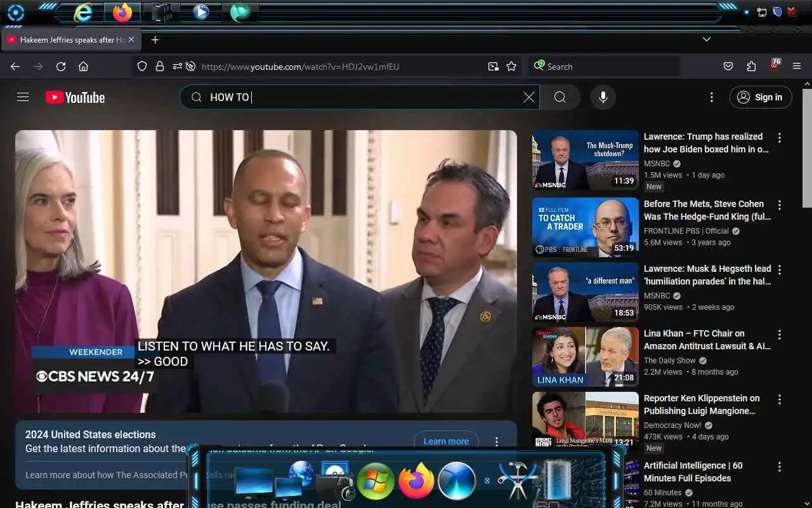Viewport: 812px width, 508px height.
Task: Open the hammer and wrench tools dock icon
Action: 517,480
